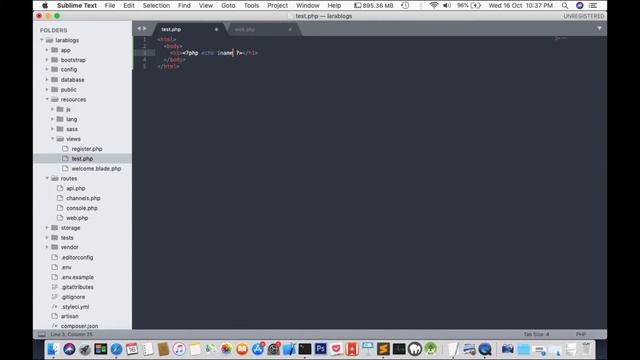Toggle the sidebar icon in status bar

pyautogui.click(x=42, y=334)
